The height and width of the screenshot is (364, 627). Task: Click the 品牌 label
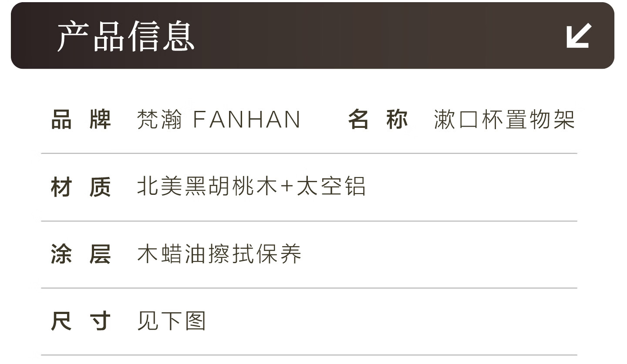(x=81, y=119)
